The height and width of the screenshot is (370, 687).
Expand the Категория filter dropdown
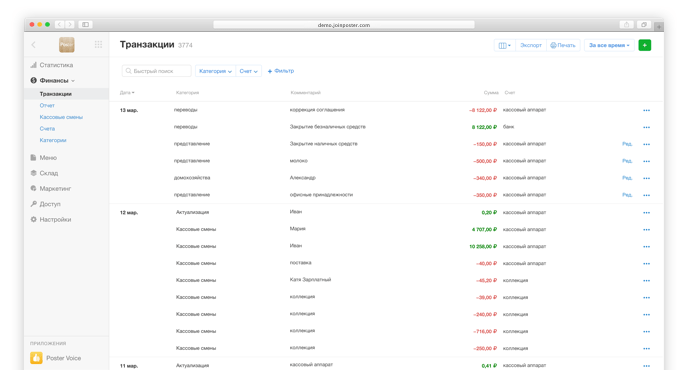(215, 71)
